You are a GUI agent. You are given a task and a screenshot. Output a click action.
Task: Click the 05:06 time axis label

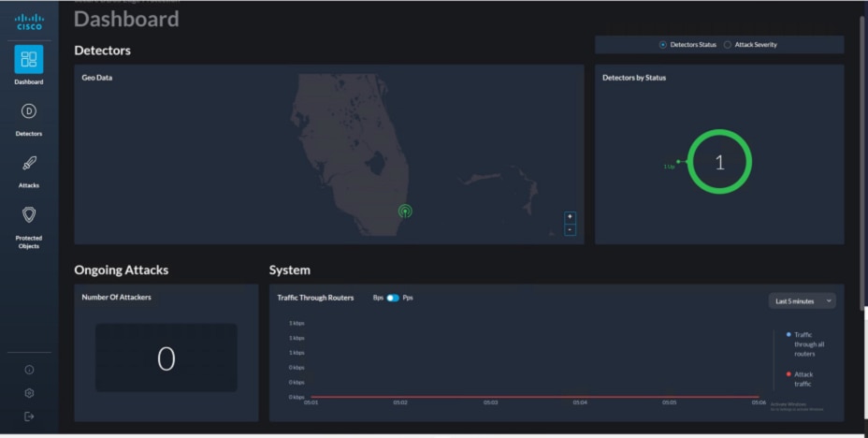tap(759, 402)
